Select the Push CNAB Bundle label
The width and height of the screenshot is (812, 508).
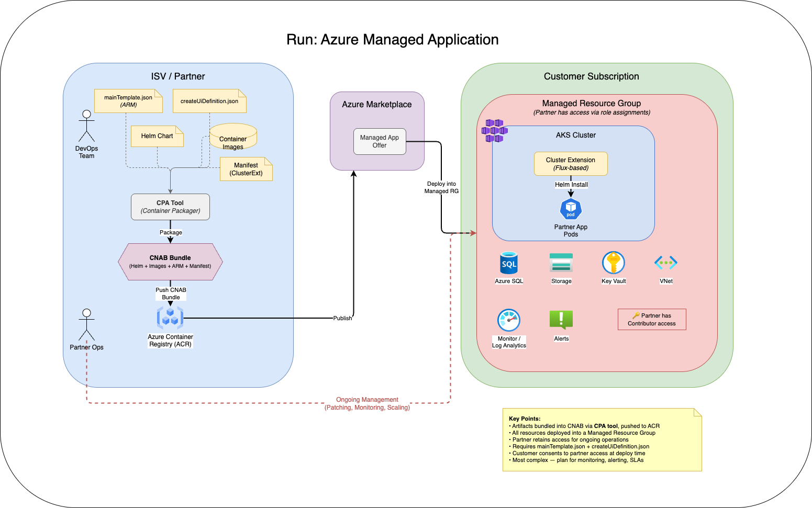tap(171, 293)
